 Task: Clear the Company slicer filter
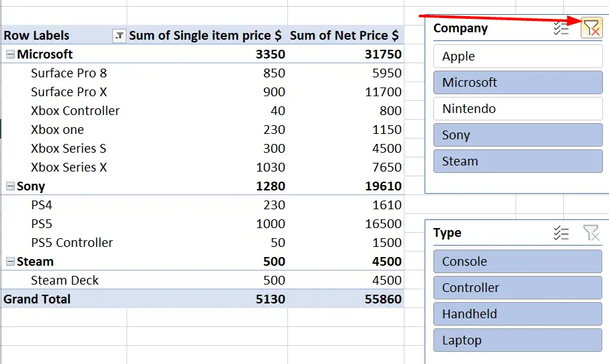(591, 28)
